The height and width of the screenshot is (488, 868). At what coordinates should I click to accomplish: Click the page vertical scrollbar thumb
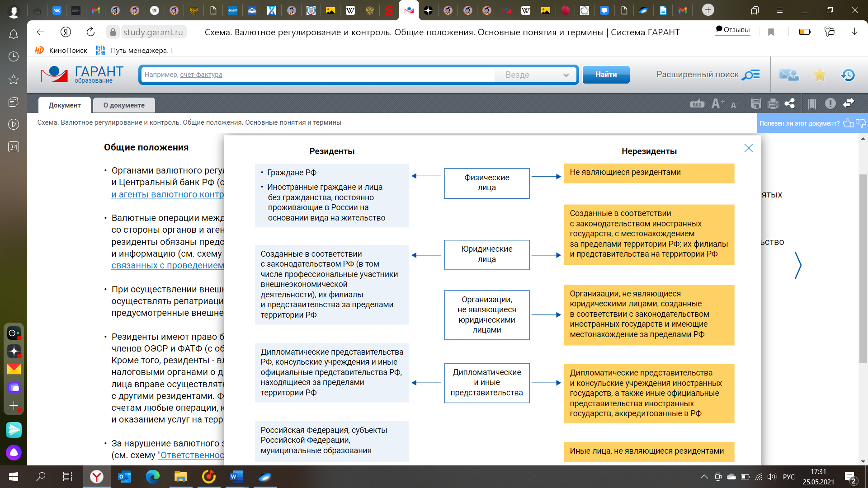863,268
